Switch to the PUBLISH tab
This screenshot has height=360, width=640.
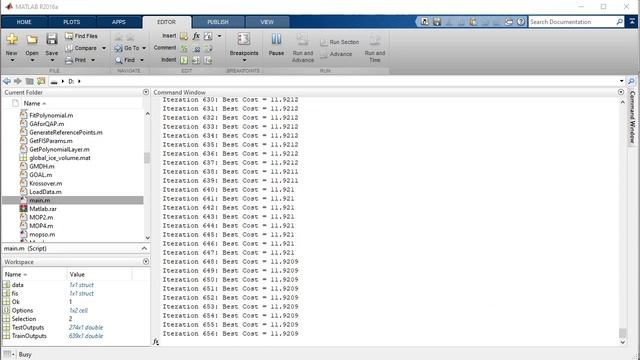point(218,22)
